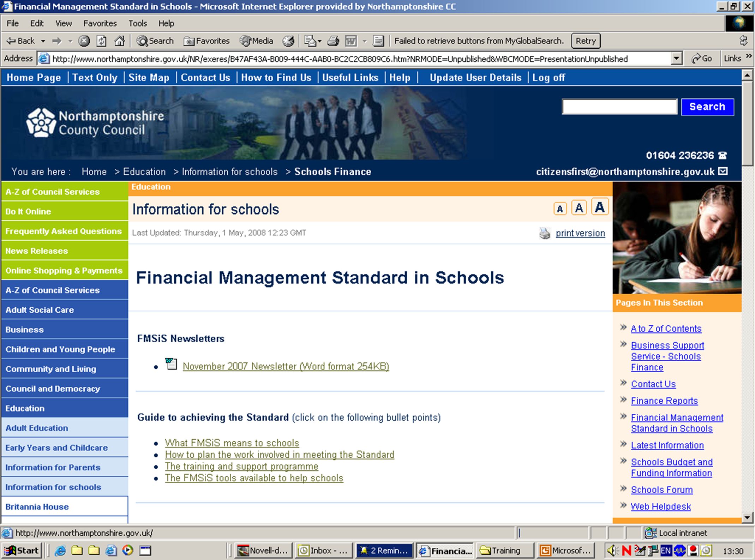The image size is (755, 560).
Task: Click the Retry button
Action: (586, 41)
